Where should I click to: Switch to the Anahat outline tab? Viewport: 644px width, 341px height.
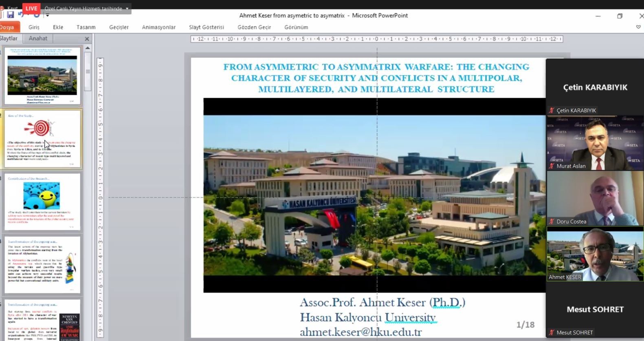38,38
